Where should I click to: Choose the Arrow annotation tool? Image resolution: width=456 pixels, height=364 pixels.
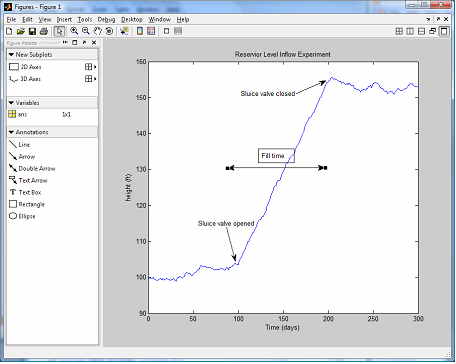22,156
